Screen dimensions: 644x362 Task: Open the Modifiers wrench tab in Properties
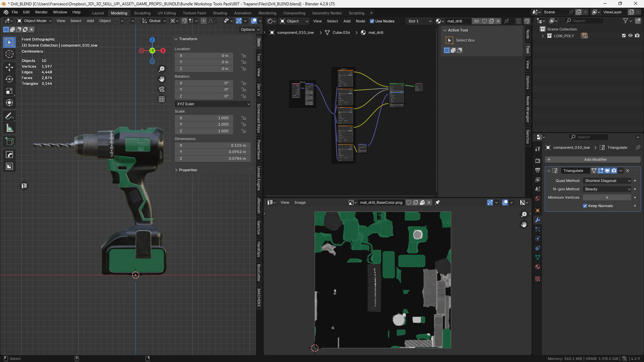tap(538, 220)
